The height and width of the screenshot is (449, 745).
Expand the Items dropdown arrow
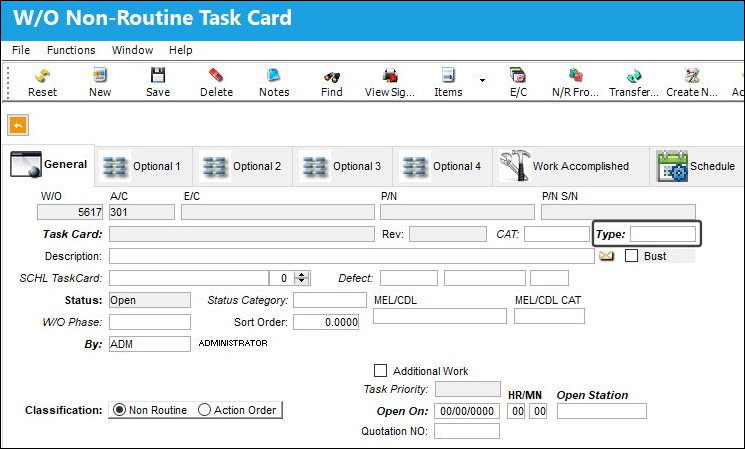[x=482, y=80]
